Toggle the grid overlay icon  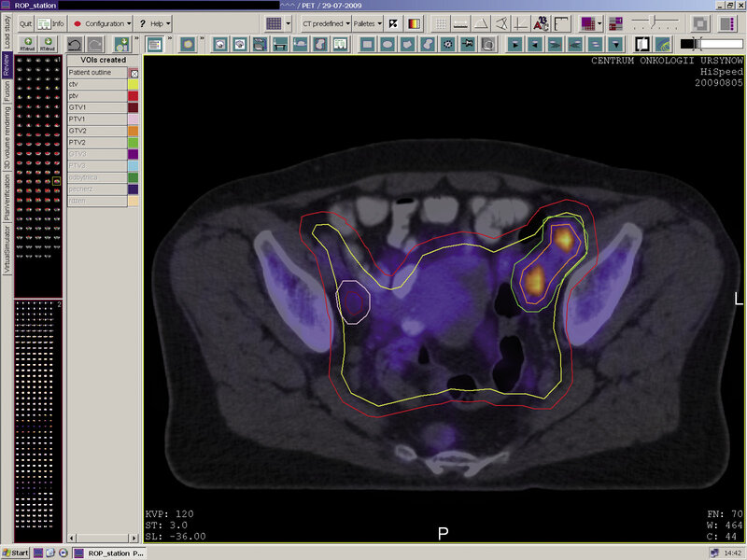click(441, 23)
